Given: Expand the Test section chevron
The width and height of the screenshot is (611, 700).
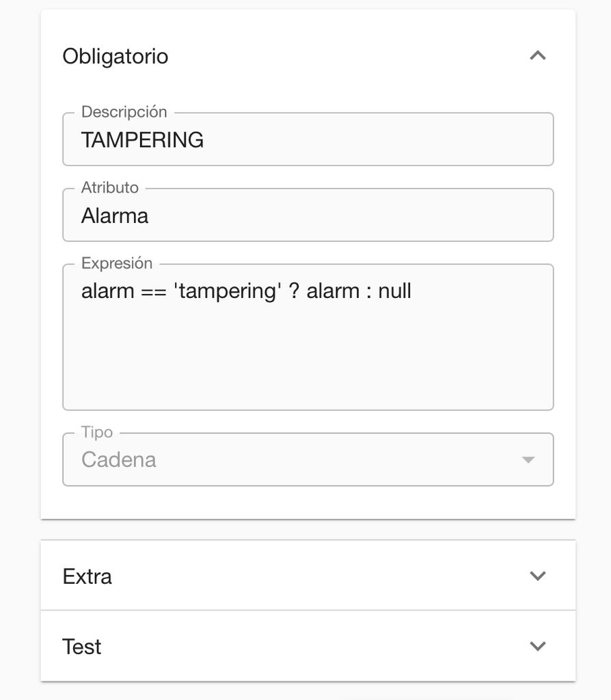Looking at the screenshot, I should 538,646.
